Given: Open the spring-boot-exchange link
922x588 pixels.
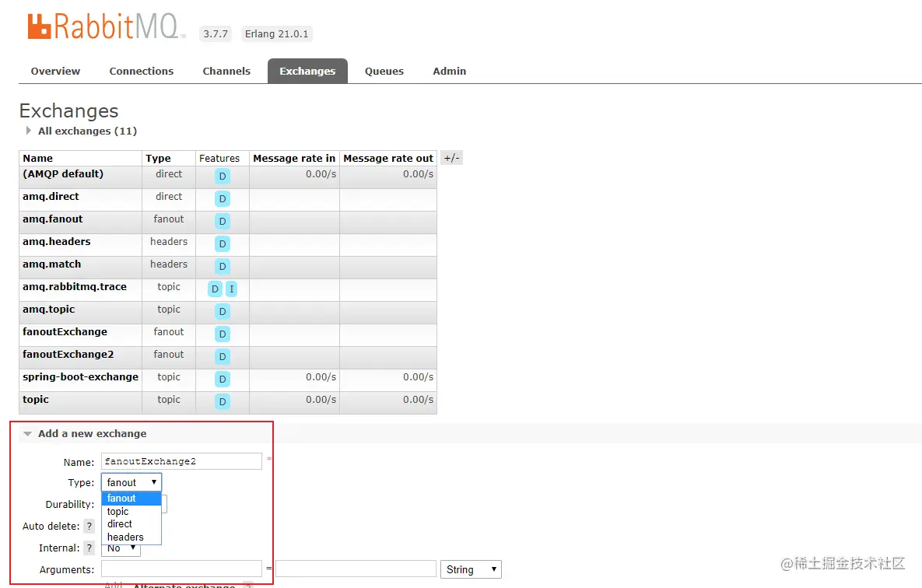Looking at the screenshot, I should [x=81, y=377].
